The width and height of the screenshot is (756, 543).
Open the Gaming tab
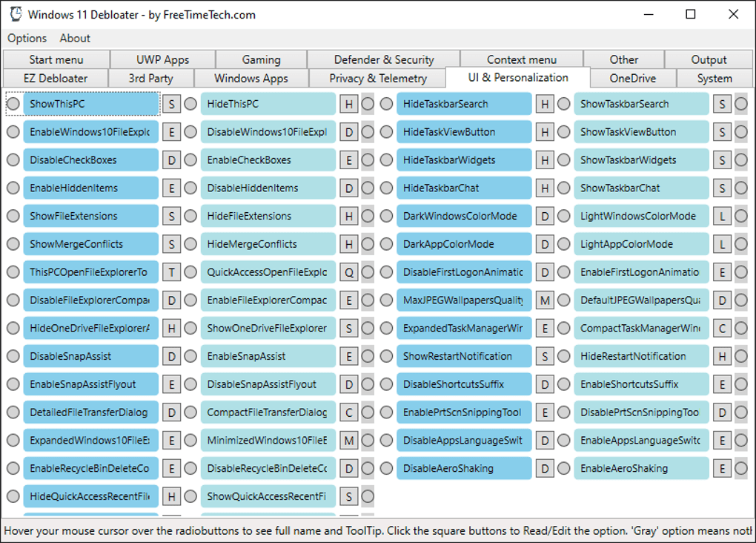pyautogui.click(x=261, y=59)
